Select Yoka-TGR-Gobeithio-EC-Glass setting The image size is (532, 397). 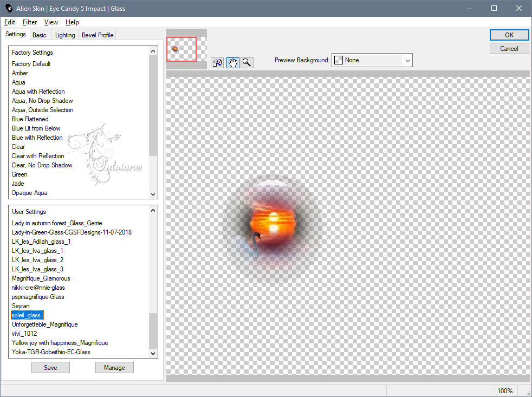(51, 352)
